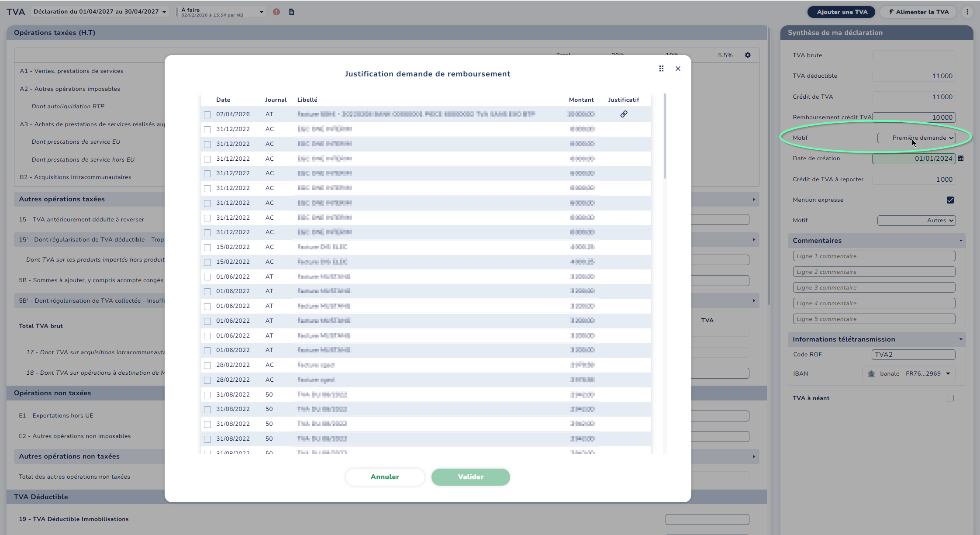The height and width of the screenshot is (535, 980).
Task: Click the dialog list vertical scrollbar
Action: 665,136
